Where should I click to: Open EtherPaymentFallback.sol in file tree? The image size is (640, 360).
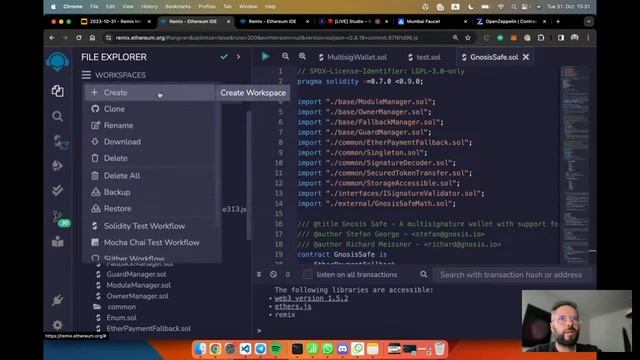[148, 328]
